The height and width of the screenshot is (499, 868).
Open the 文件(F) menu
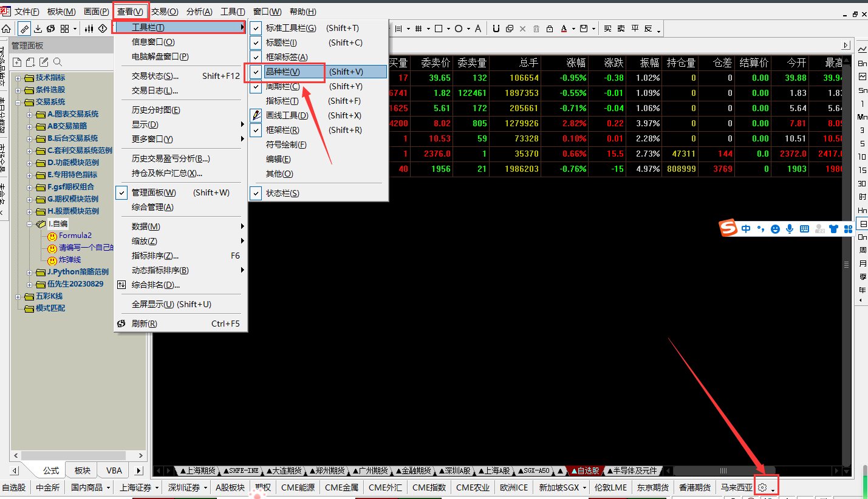(27, 12)
